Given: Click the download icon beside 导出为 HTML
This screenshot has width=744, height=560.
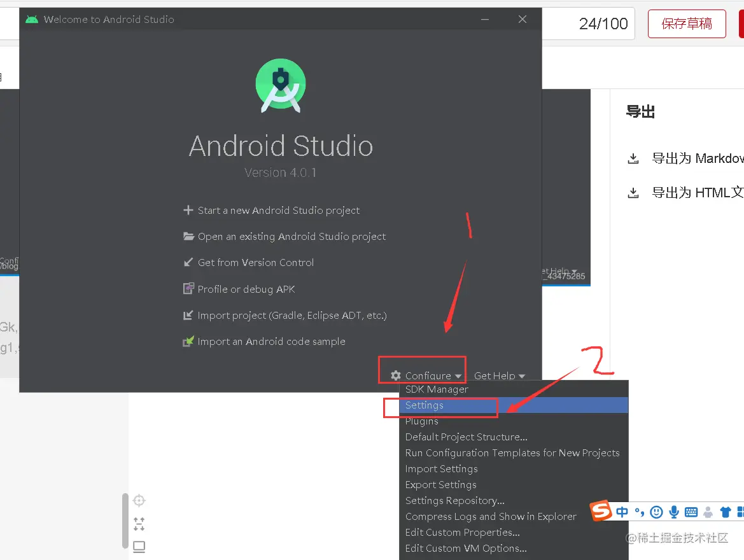Looking at the screenshot, I should pos(633,193).
